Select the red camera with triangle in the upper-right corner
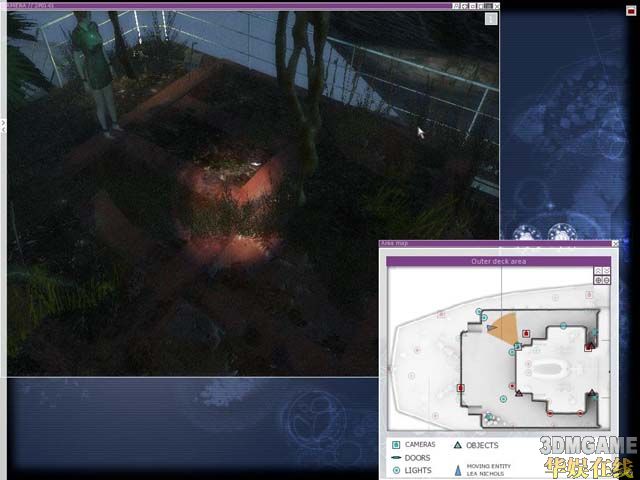The width and height of the screenshot is (640, 480). click(x=589, y=347)
